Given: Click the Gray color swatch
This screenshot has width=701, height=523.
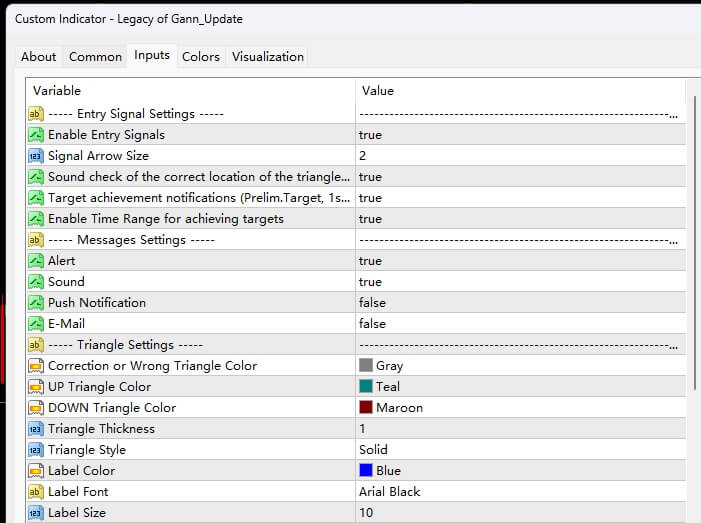Looking at the screenshot, I should click(366, 365).
